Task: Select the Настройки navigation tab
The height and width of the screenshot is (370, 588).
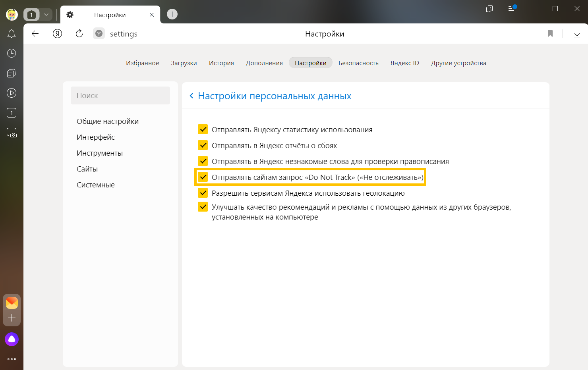Action: point(311,63)
